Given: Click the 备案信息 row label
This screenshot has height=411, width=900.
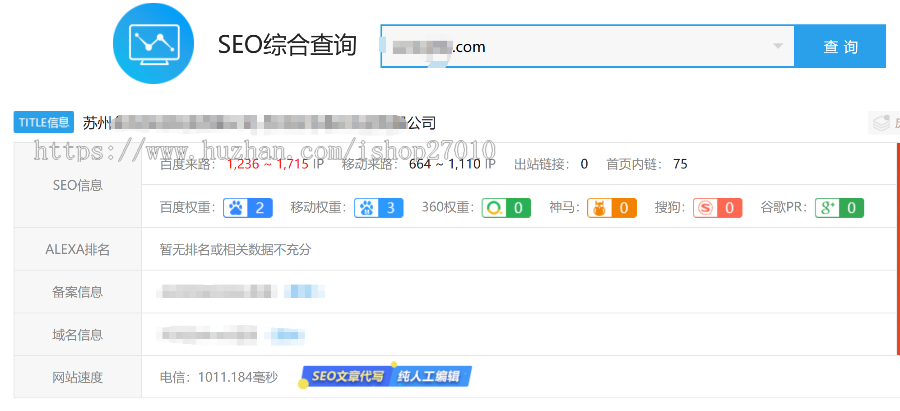Looking at the screenshot, I should (x=77, y=292).
